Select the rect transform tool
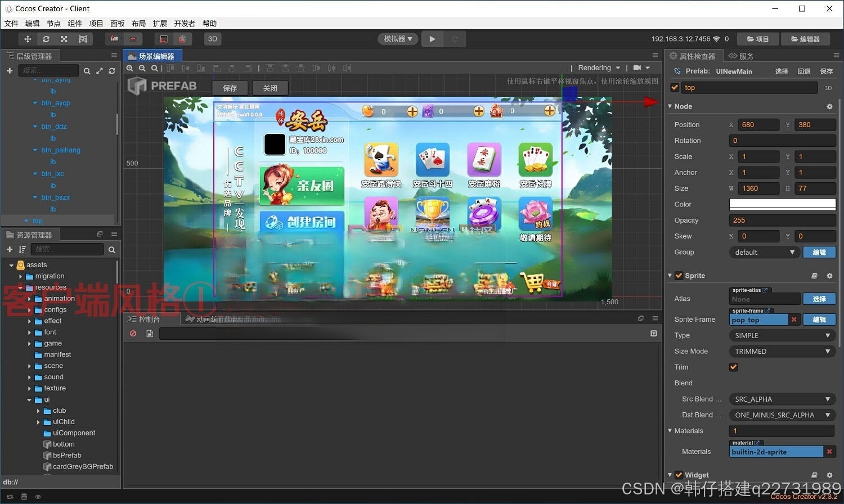 click(x=83, y=39)
